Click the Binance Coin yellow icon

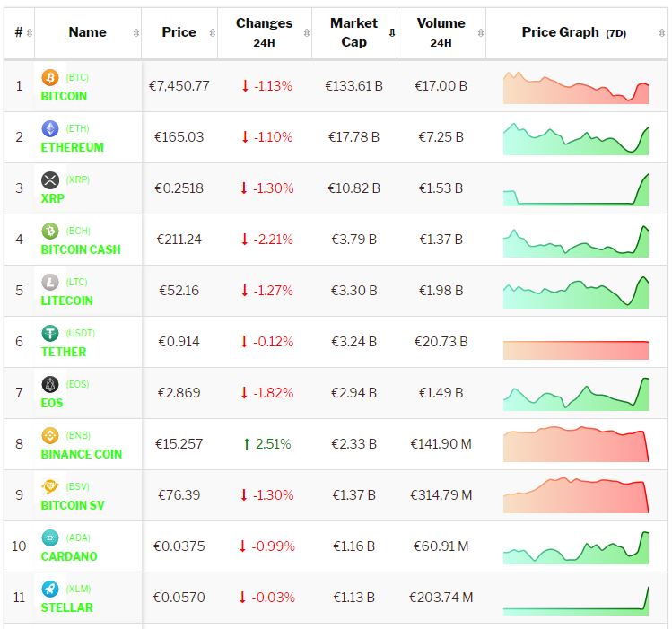point(50,436)
